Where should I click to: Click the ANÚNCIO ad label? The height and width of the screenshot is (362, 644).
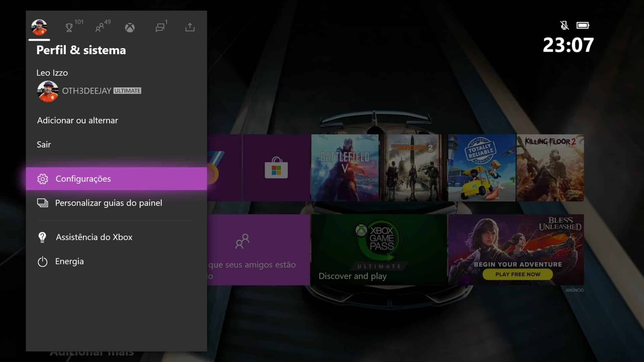(575, 290)
